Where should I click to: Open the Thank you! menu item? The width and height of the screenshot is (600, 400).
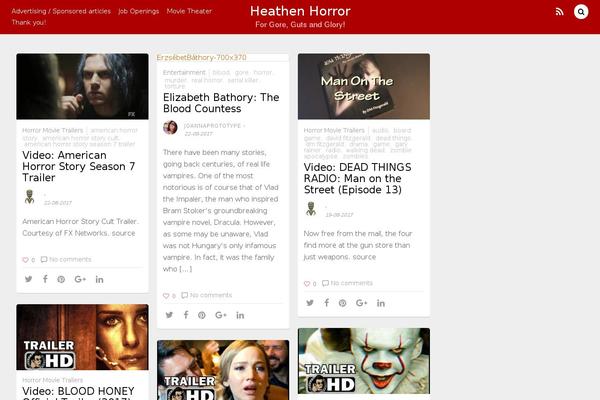tap(29, 22)
